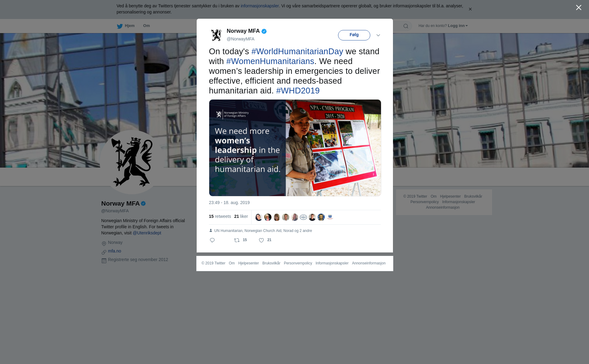Open the mfa.no website link

tap(114, 251)
